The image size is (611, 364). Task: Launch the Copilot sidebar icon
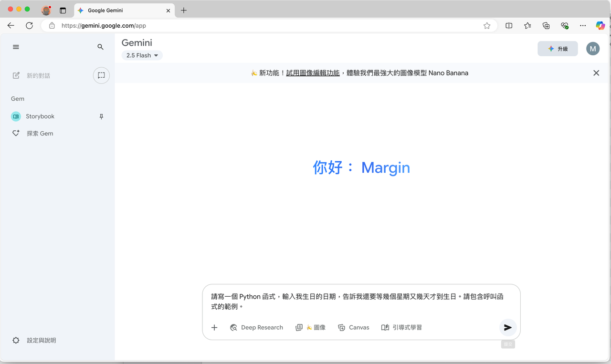click(600, 26)
